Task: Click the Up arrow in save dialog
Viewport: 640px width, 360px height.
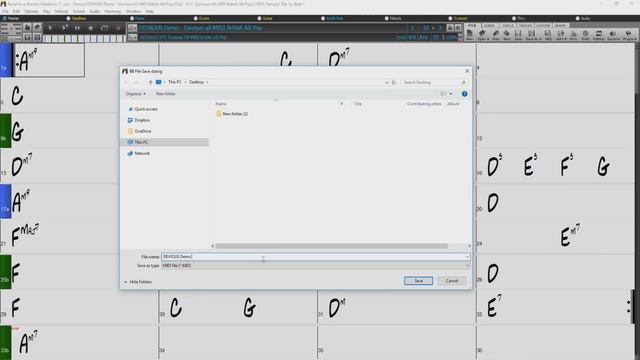Action: [150, 82]
